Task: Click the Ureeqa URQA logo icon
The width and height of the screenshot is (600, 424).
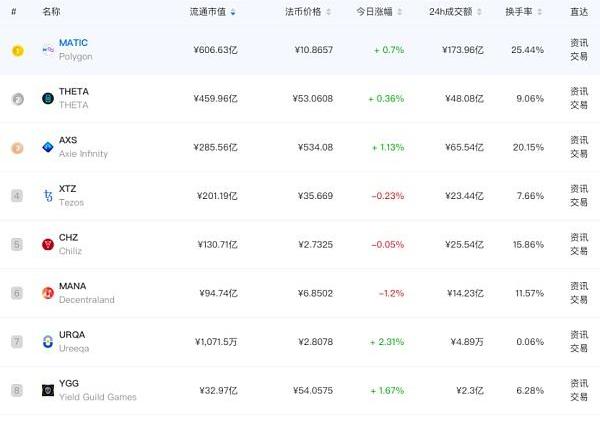Action: [48, 341]
